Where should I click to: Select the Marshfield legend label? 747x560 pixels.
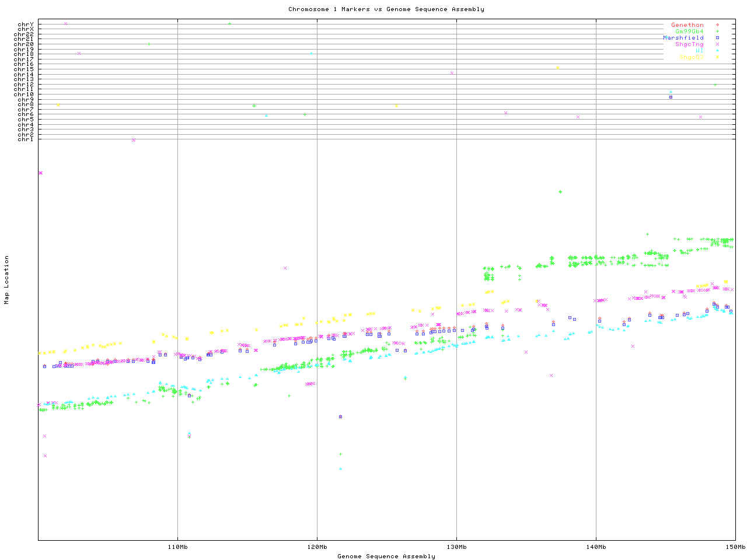(x=683, y=38)
